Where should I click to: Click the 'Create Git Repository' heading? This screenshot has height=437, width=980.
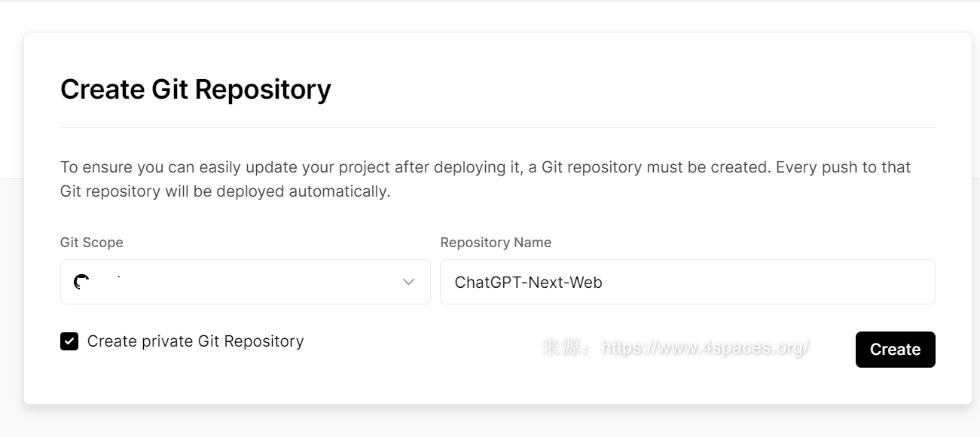[x=196, y=89]
